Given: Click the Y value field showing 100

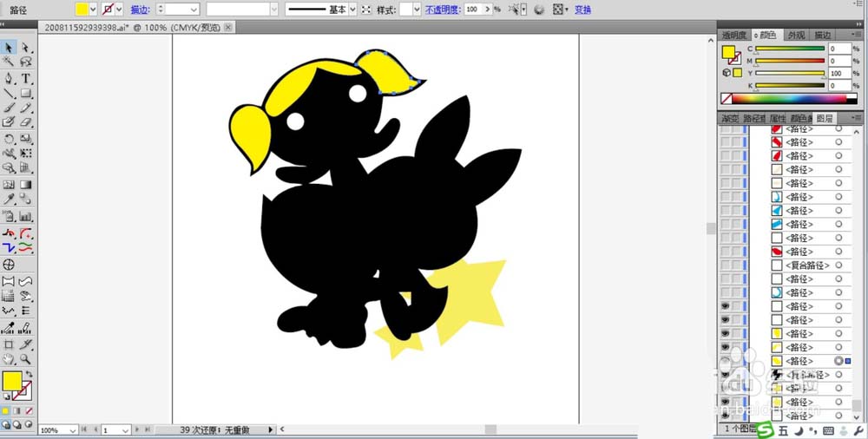Looking at the screenshot, I should (839, 73).
